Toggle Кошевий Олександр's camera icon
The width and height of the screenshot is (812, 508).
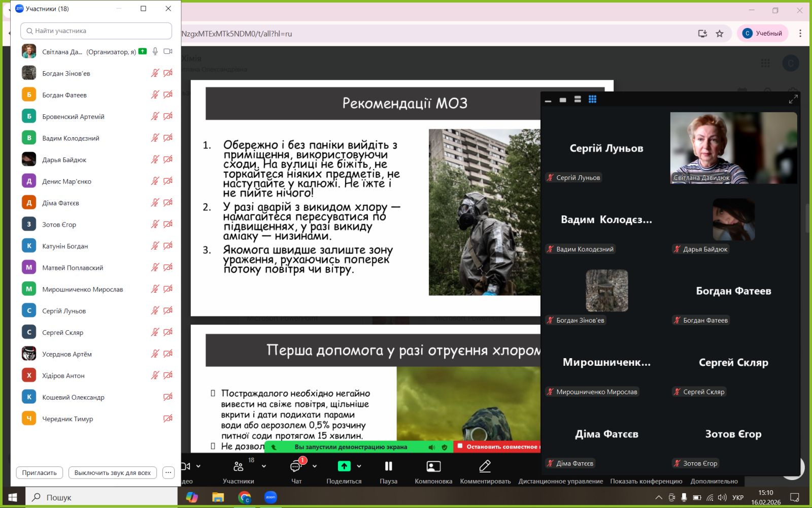(x=168, y=397)
